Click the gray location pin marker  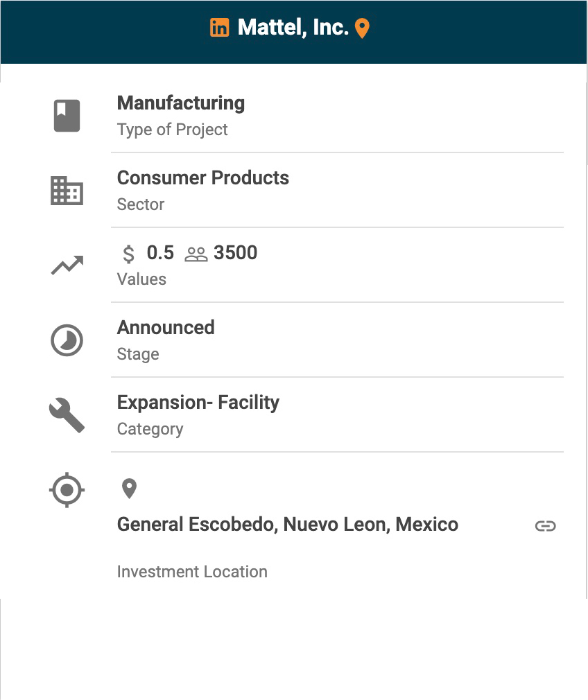(129, 489)
